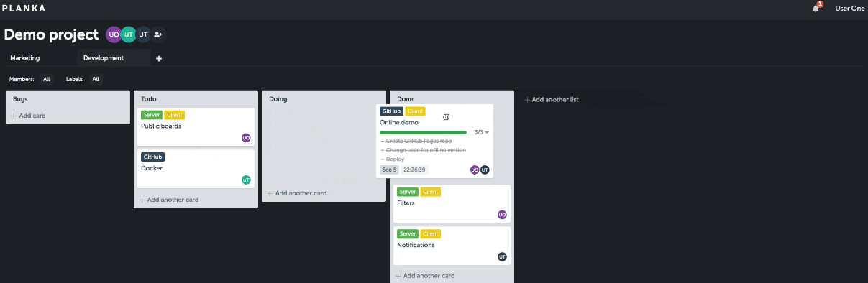Click the Client label on Notifications card
This screenshot has height=283, width=868.
click(431, 233)
